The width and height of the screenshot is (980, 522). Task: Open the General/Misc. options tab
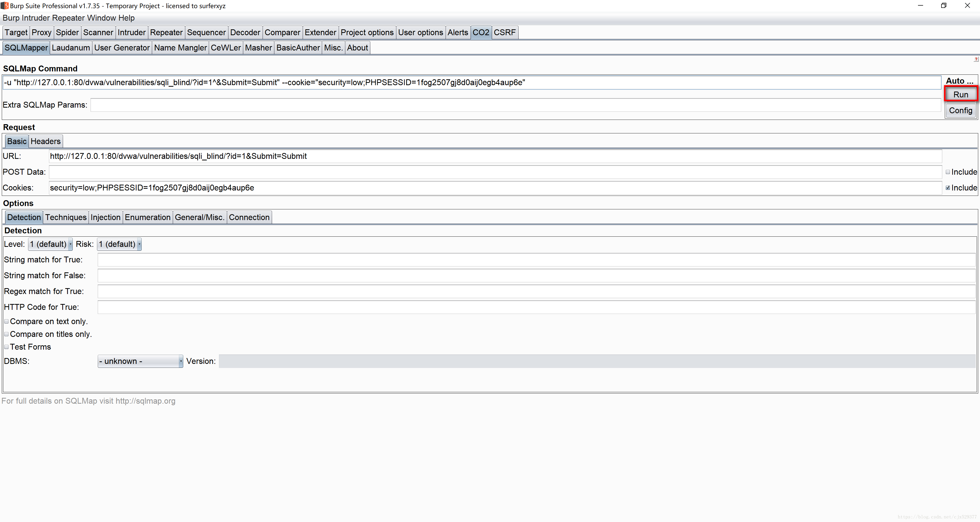[200, 218]
